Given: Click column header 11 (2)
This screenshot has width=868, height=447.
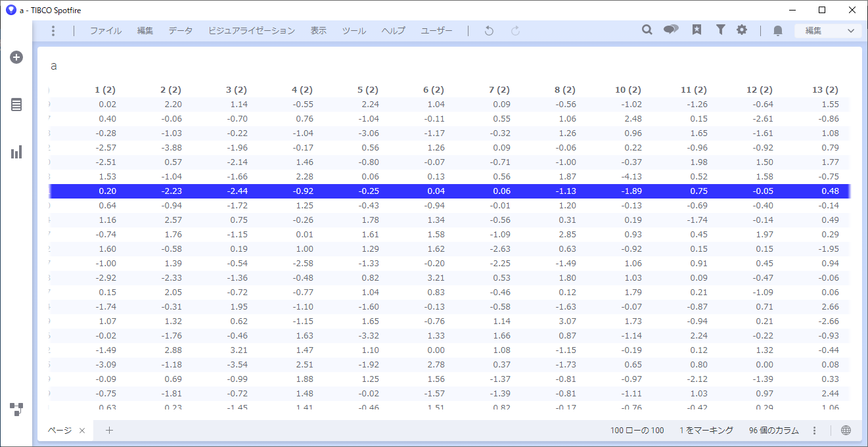Looking at the screenshot, I should pos(694,90).
